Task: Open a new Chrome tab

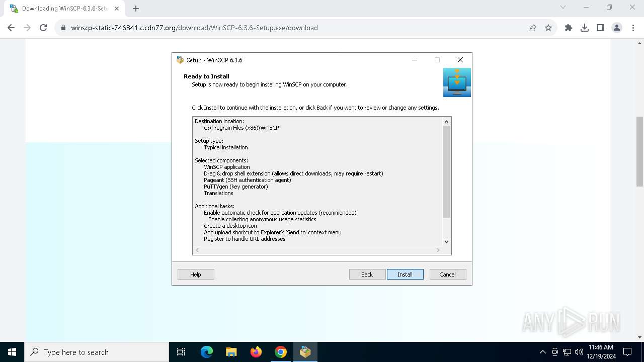Action: click(x=136, y=9)
